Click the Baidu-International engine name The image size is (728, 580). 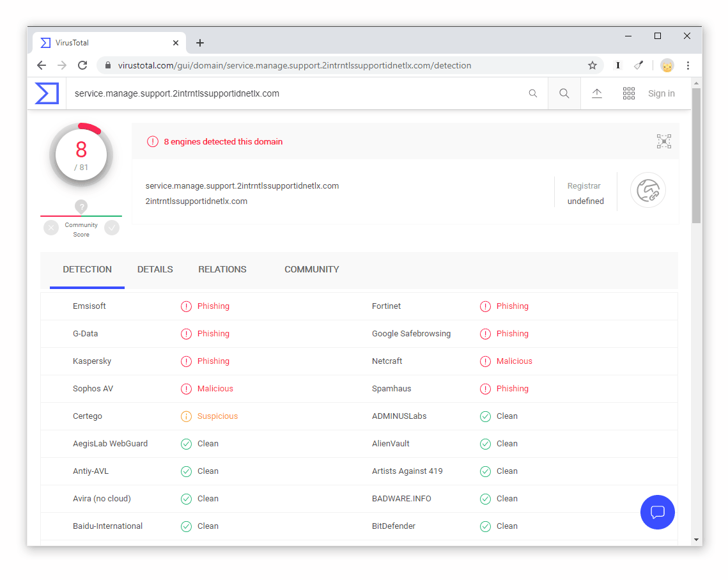[x=108, y=526]
